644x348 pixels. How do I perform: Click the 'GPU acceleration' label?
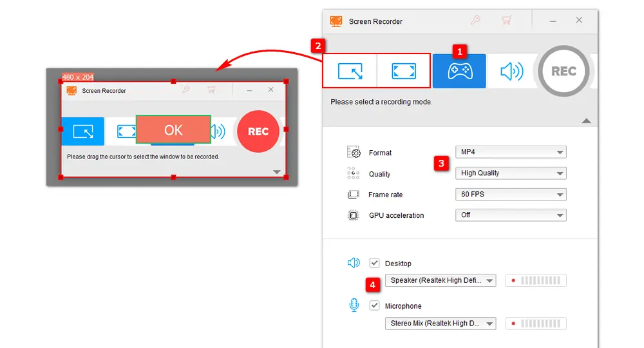[x=396, y=215]
